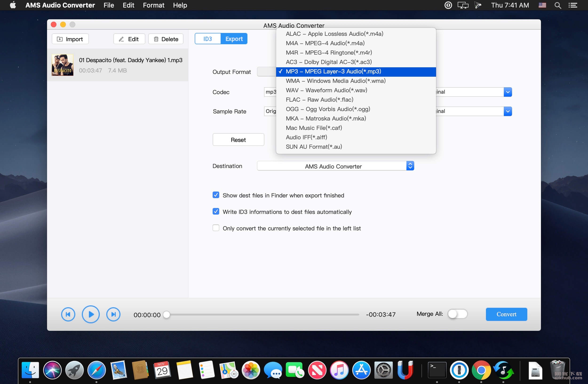Select OGG Ogg Vorbis Audio format

pyautogui.click(x=356, y=109)
